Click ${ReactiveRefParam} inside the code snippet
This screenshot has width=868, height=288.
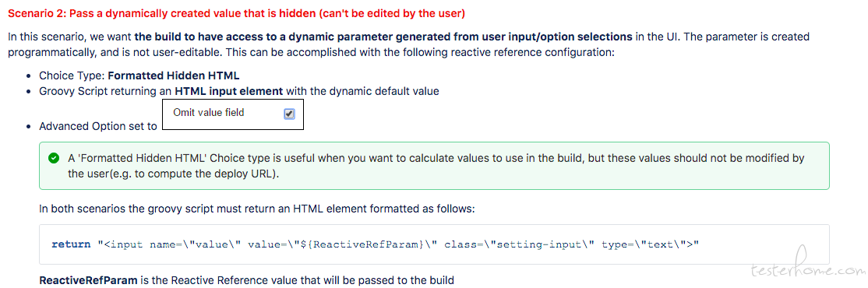[370, 244]
